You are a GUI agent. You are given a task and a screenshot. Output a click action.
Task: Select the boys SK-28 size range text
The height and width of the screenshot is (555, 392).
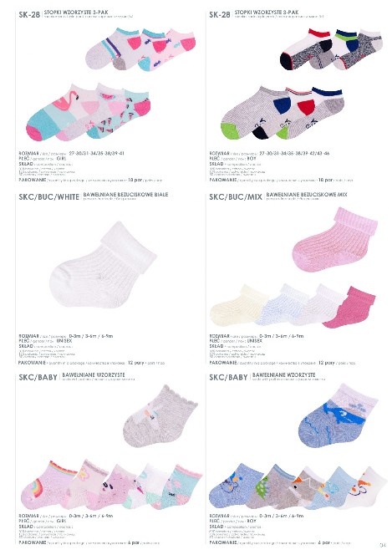click(x=294, y=154)
